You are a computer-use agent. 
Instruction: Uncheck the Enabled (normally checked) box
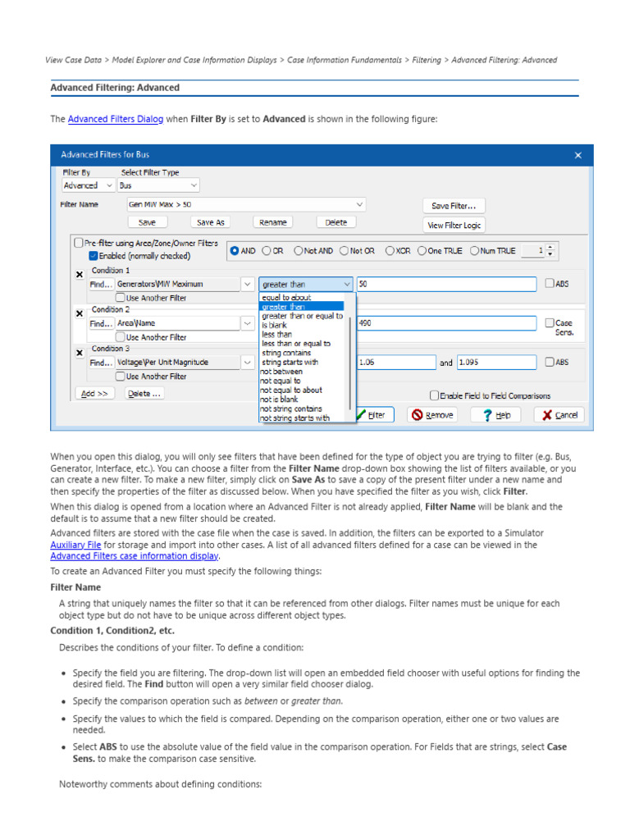tap(94, 256)
